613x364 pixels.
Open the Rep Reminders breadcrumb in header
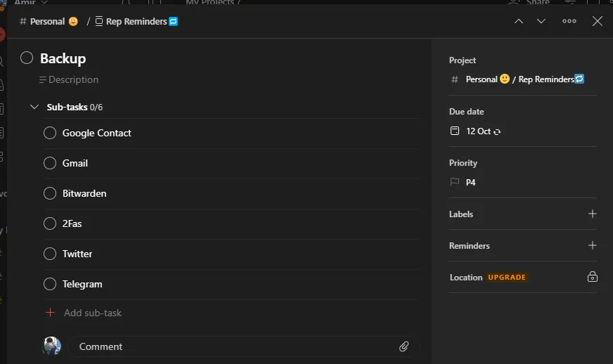(136, 22)
